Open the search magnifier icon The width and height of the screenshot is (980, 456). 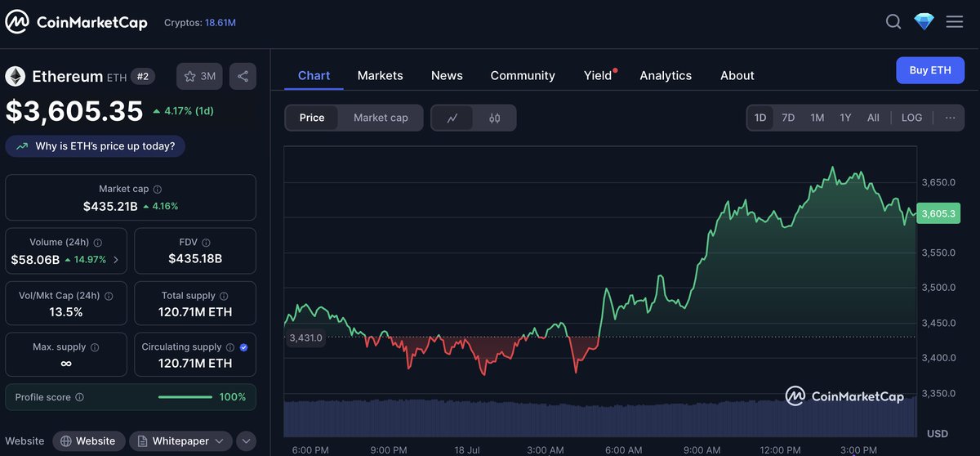pyautogui.click(x=893, y=22)
